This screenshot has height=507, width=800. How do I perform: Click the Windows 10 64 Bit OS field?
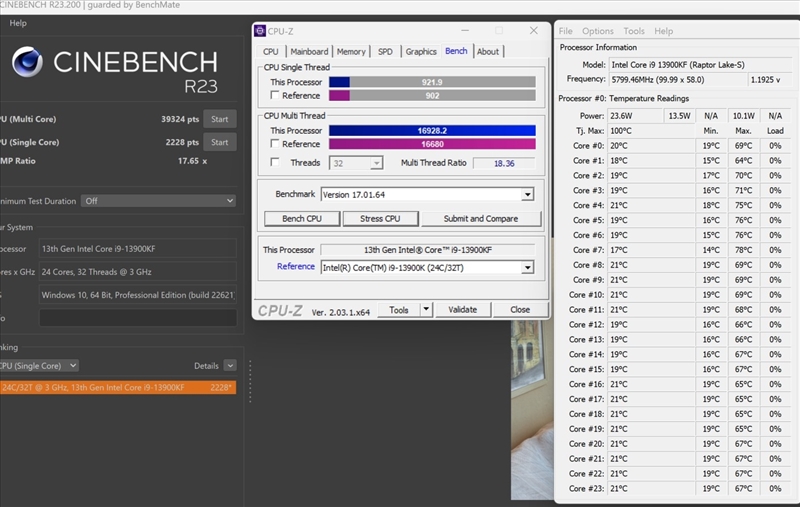(x=138, y=295)
